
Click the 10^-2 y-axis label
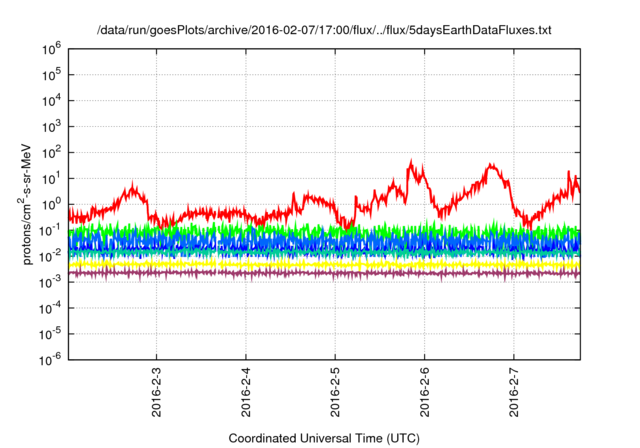pos(50,257)
